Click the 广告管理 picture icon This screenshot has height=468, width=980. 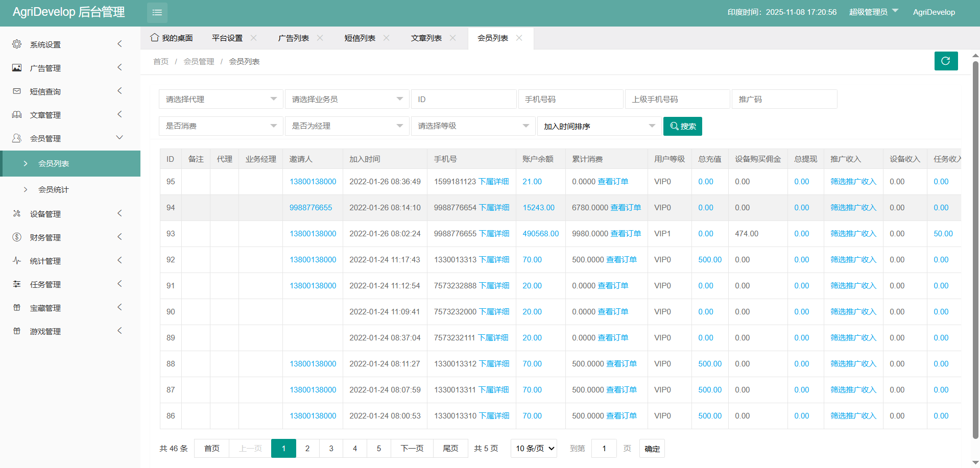coord(17,68)
